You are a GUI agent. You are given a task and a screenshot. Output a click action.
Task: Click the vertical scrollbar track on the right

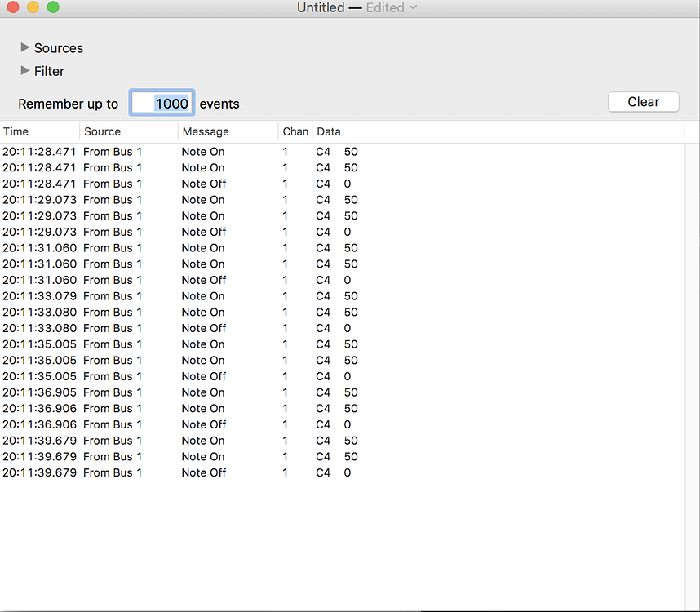(x=694, y=326)
